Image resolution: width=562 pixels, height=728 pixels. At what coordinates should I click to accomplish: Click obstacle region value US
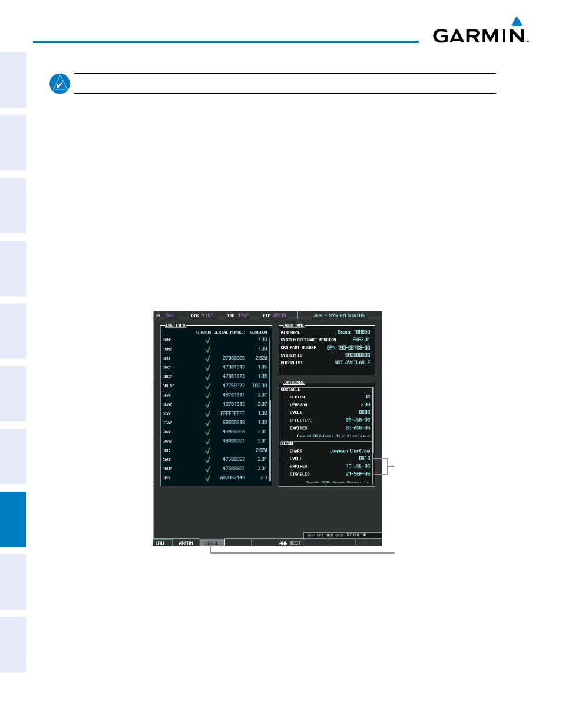tap(367, 397)
